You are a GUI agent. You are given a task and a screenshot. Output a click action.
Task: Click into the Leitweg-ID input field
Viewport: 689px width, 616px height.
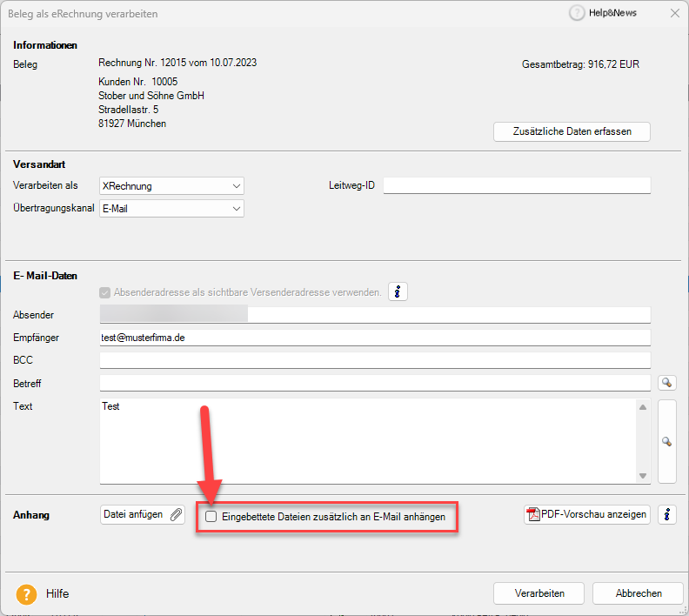517,185
